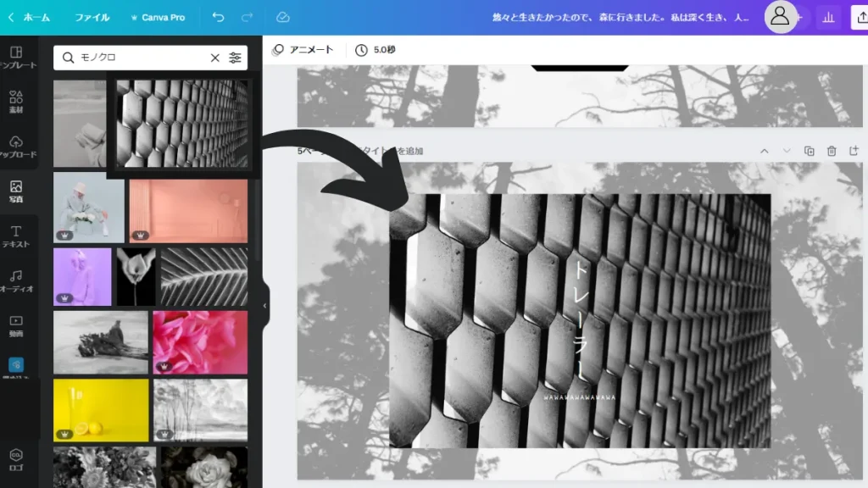Open the 写真 photos panel
This screenshot has width=868, height=488.
point(17,191)
